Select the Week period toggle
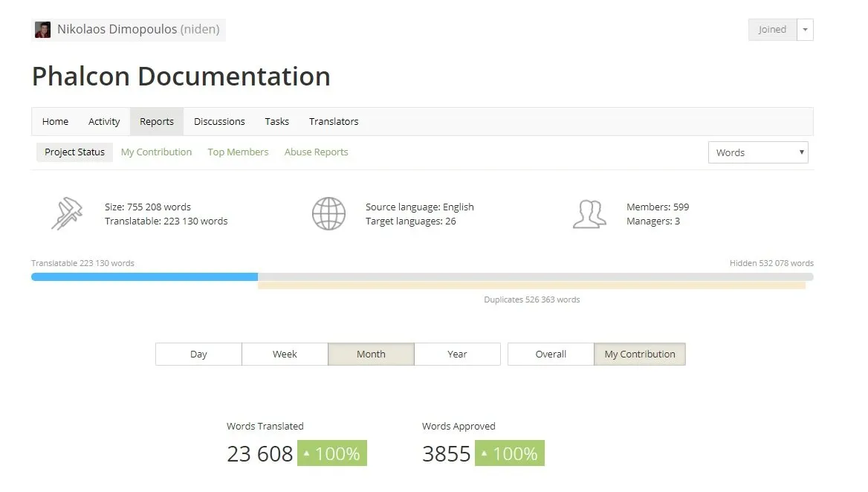The image size is (868, 492). click(285, 355)
